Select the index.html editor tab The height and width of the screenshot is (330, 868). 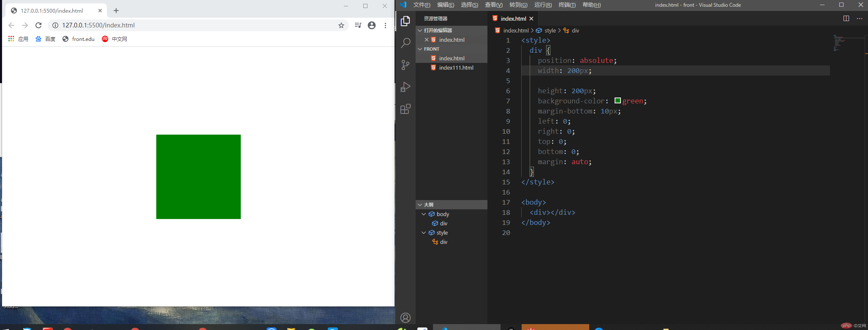(x=513, y=19)
